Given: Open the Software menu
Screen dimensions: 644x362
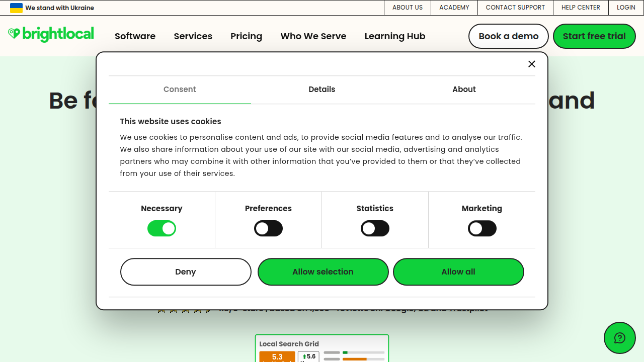Looking at the screenshot, I should (x=135, y=36).
